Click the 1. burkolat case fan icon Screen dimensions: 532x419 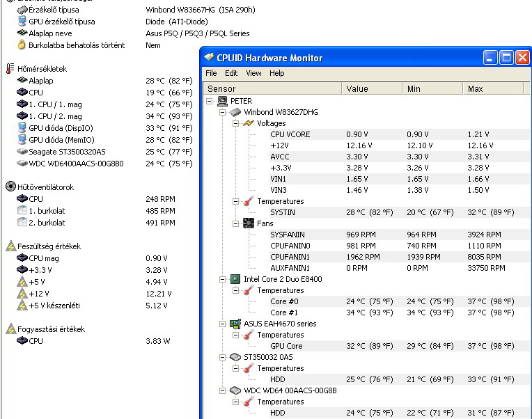[x=22, y=210]
